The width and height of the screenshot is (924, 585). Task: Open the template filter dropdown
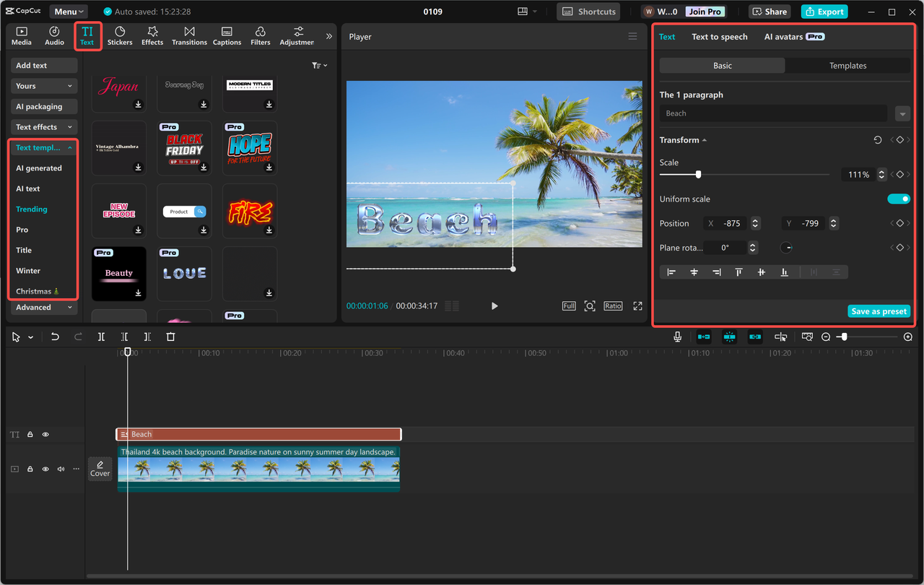pyautogui.click(x=318, y=65)
